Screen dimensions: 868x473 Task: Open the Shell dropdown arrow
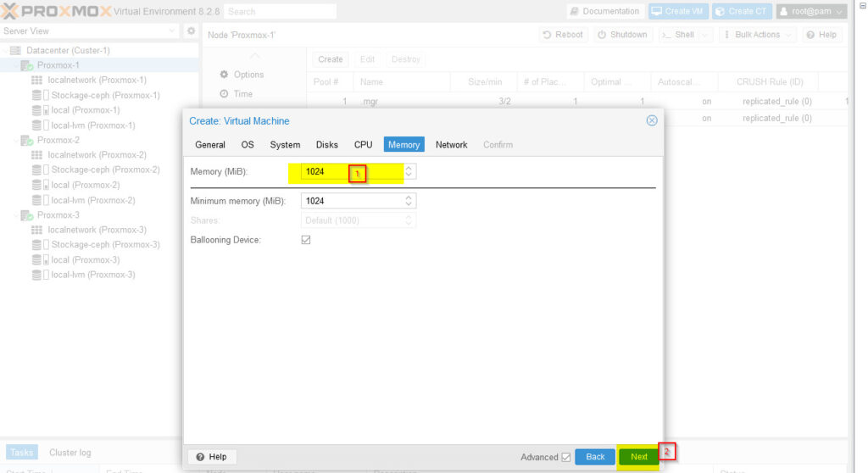tap(705, 35)
